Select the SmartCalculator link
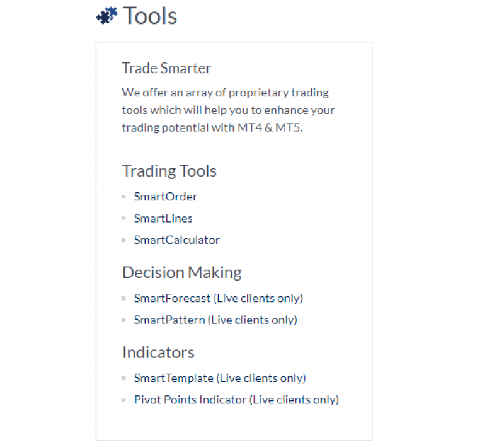 177,240
